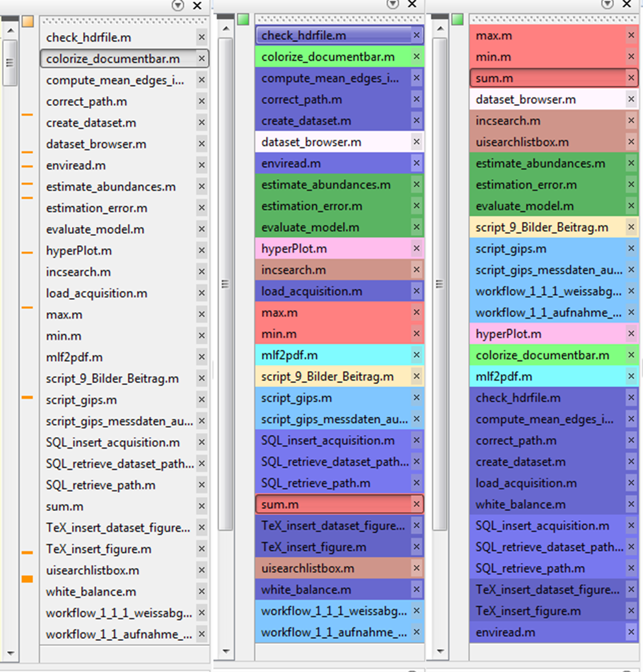Jump to the large orange warning marker

[27, 579]
